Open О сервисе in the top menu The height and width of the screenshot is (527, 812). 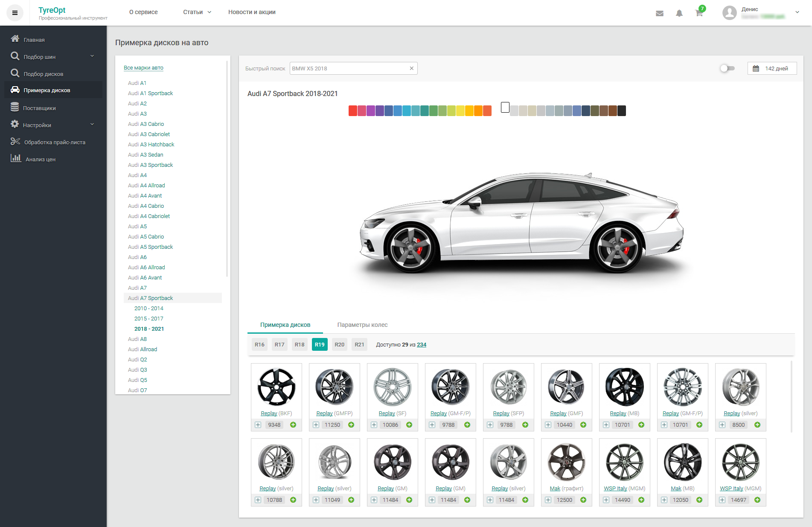pos(143,12)
